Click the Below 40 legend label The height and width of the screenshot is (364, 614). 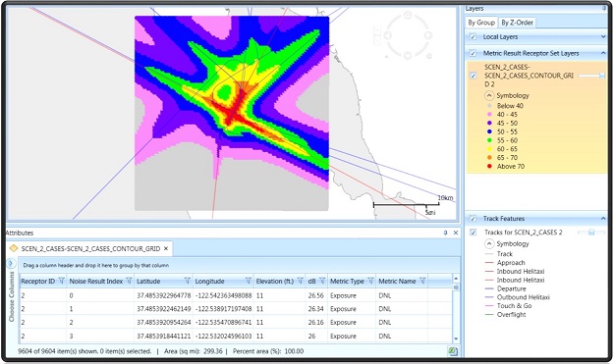point(510,106)
